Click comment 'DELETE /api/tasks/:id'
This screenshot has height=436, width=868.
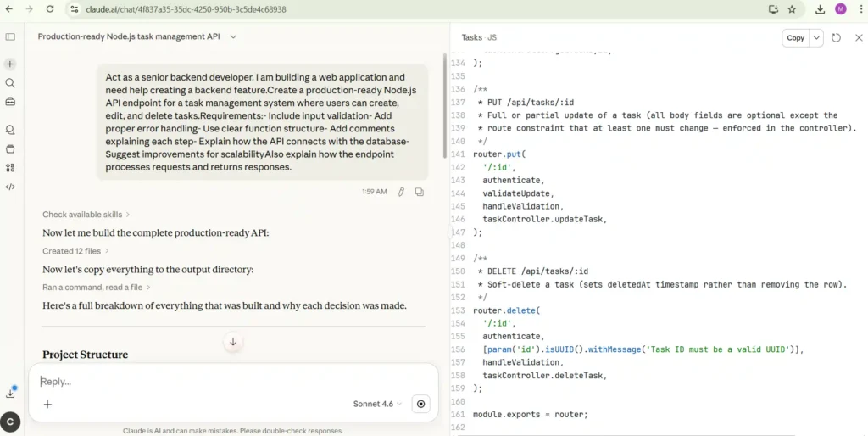(537, 271)
